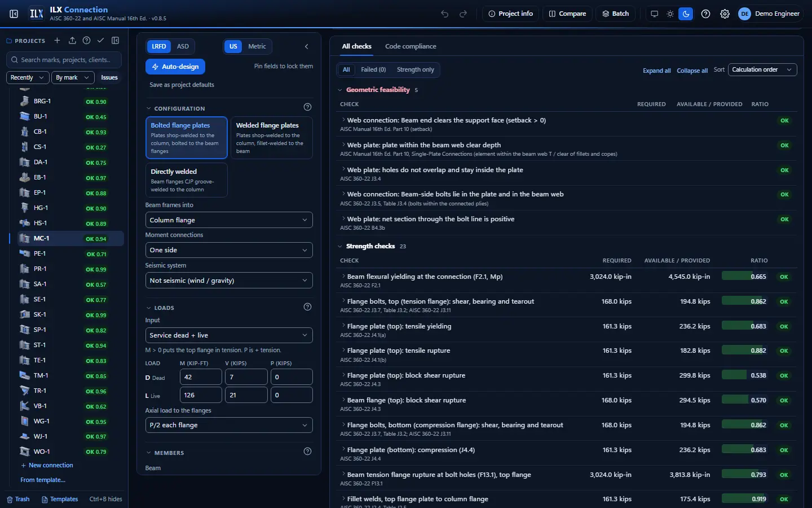The width and height of the screenshot is (812, 508).
Task: Switch to light theme sun icon
Action: 670,14
